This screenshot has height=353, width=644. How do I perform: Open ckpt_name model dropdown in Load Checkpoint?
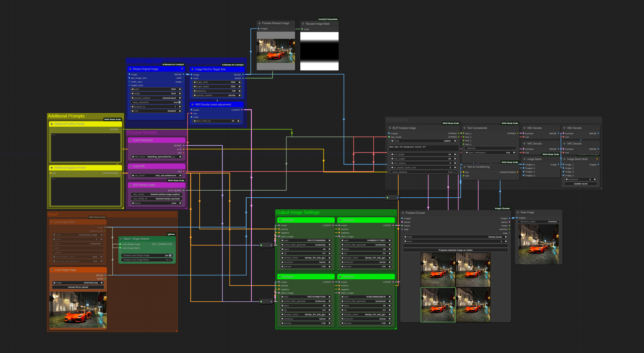pos(156,157)
